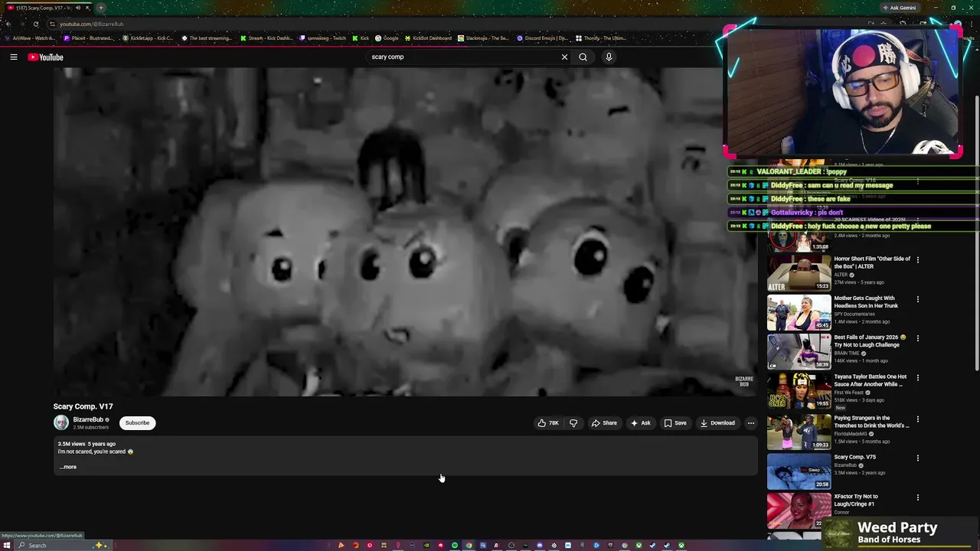The width and height of the screenshot is (980, 551).
Task: Open the Discord Emojis bookmark
Action: [x=543, y=38]
